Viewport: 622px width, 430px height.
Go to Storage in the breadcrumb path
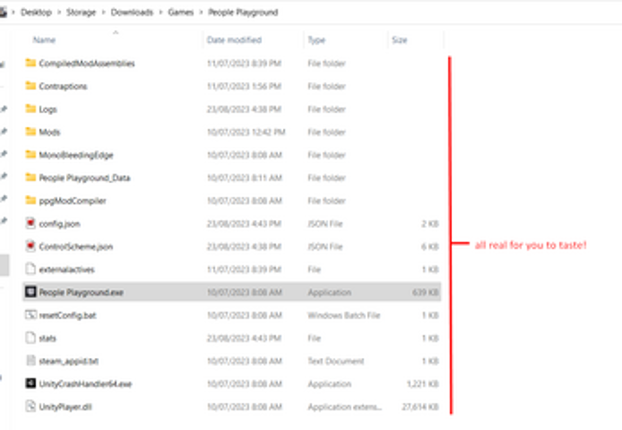[x=81, y=12]
